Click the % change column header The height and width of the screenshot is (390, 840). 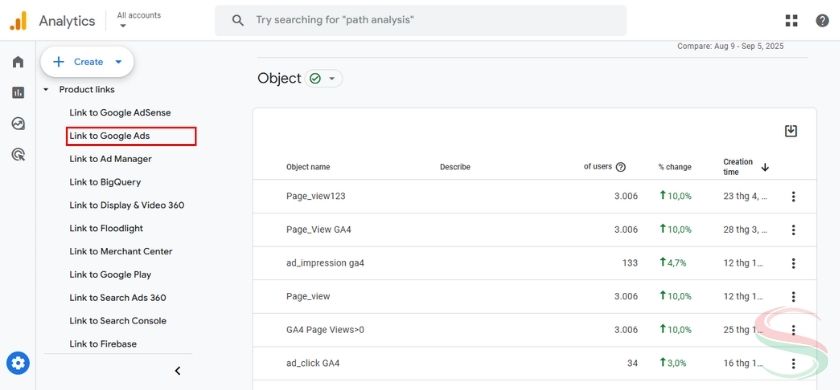tap(674, 167)
